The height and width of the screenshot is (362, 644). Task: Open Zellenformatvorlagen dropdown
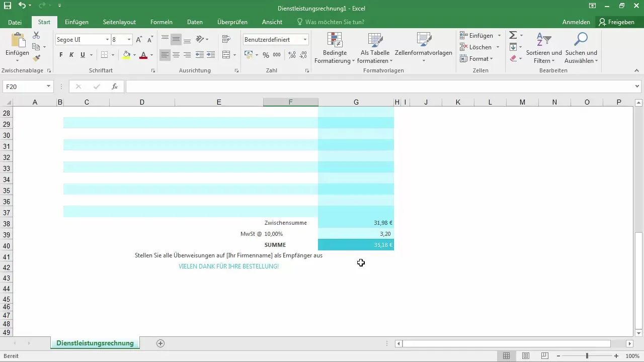[x=424, y=48]
